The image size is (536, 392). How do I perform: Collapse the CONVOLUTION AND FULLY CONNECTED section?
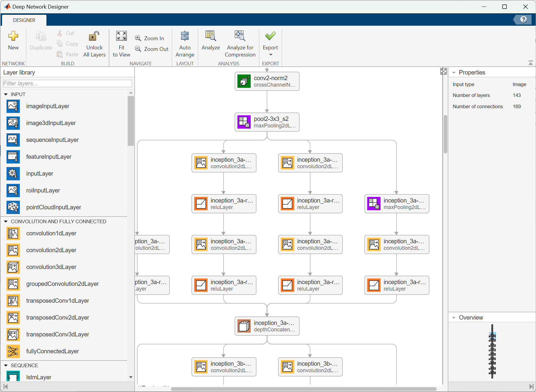6,221
